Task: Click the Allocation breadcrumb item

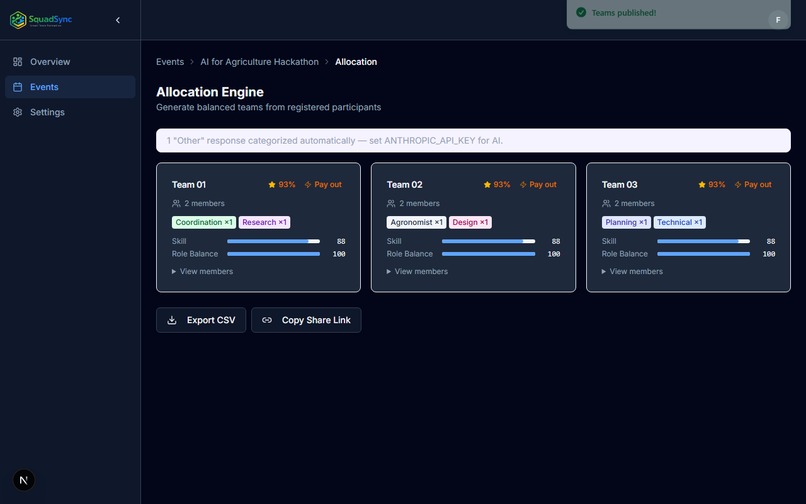Action: (x=356, y=62)
